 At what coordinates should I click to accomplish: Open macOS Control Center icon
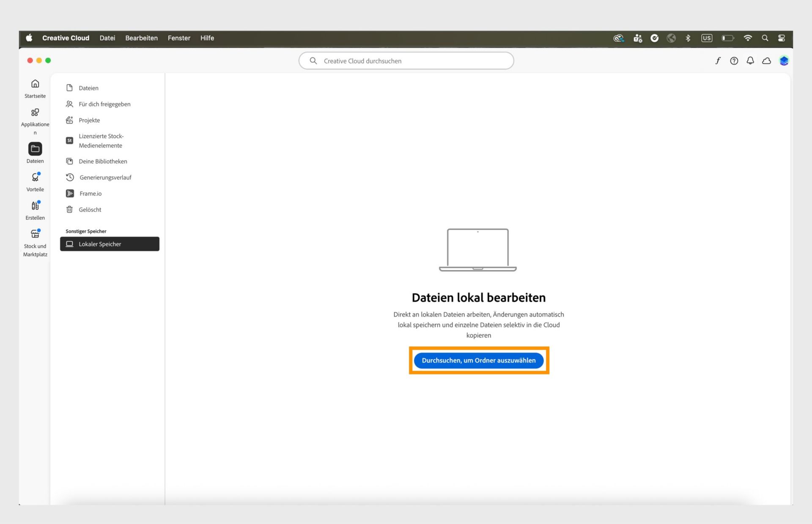click(782, 38)
